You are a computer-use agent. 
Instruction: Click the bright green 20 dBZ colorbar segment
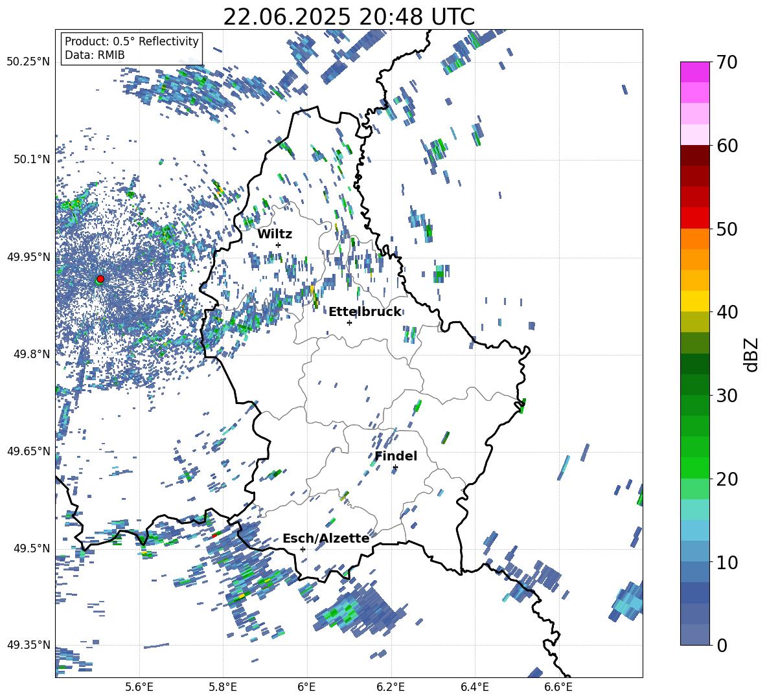tap(694, 468)
